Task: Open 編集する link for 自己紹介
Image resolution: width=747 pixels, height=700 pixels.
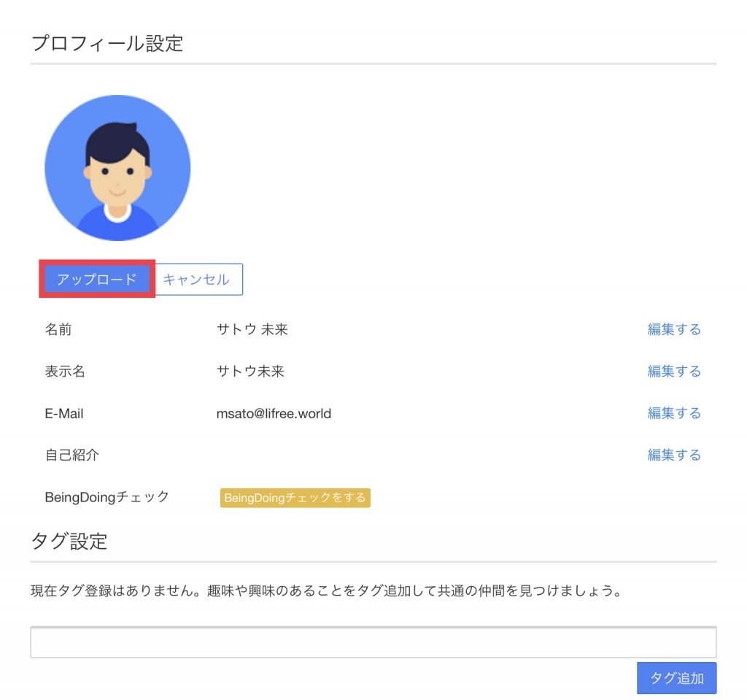Action: pyautogui.click(x=673, y=455)
